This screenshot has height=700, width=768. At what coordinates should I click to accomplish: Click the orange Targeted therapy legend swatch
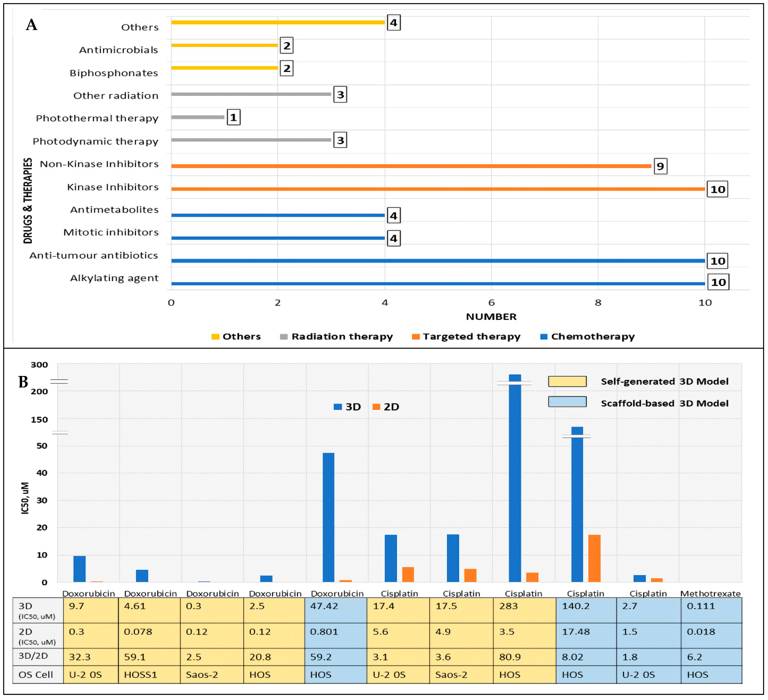pos(416,337)
